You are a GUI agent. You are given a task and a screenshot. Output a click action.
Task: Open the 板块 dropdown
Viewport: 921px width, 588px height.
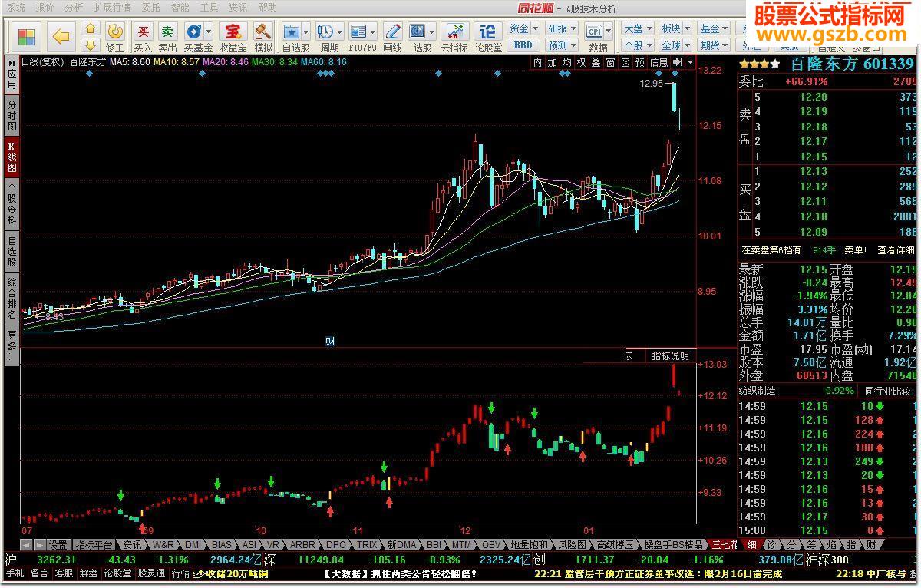point(675,29)
